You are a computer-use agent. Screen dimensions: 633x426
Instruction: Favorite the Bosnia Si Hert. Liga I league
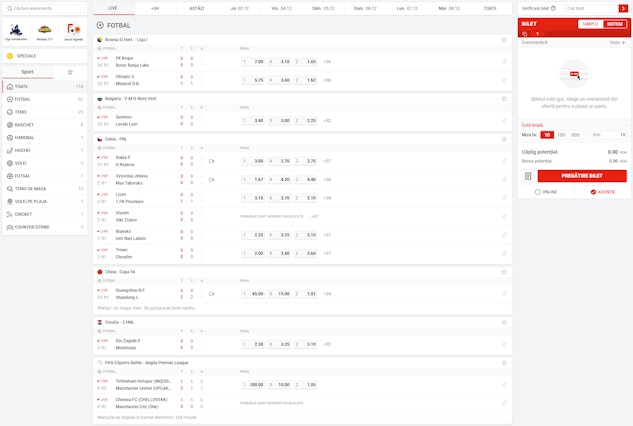coord(503,39)
